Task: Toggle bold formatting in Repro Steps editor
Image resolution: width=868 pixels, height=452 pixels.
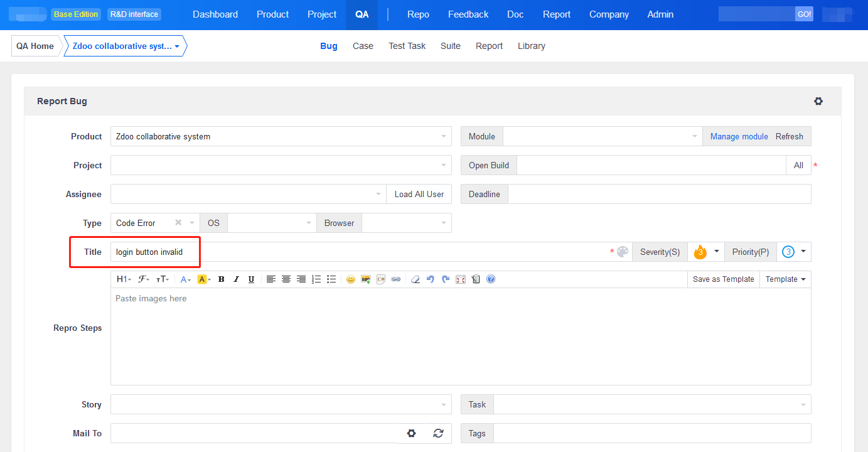Action: pos(222,279)
